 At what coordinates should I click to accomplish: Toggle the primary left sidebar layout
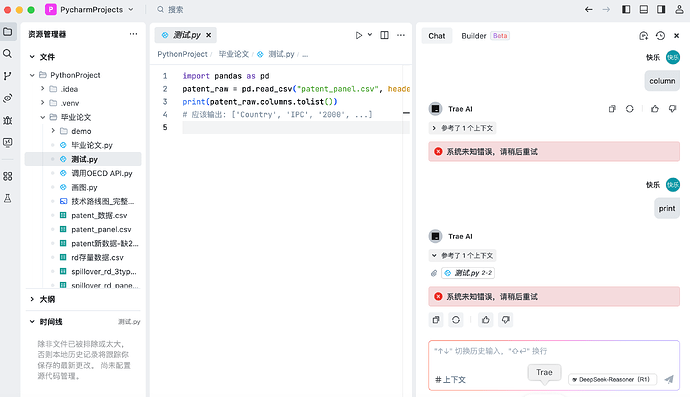click(x=626, y=9)
